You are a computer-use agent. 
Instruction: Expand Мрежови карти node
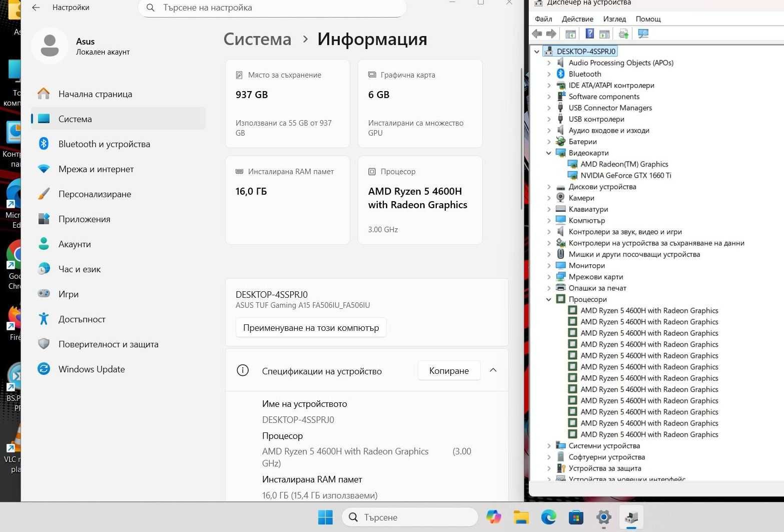pos(549,277)
